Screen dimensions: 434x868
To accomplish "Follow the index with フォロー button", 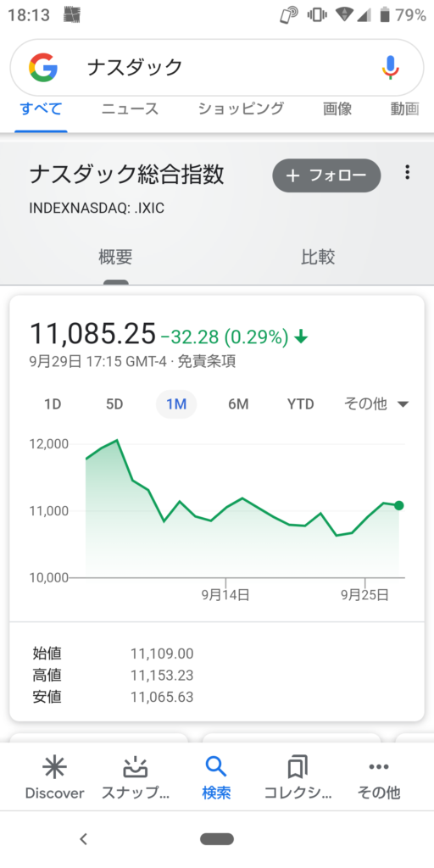I will (x=326, y=175).
